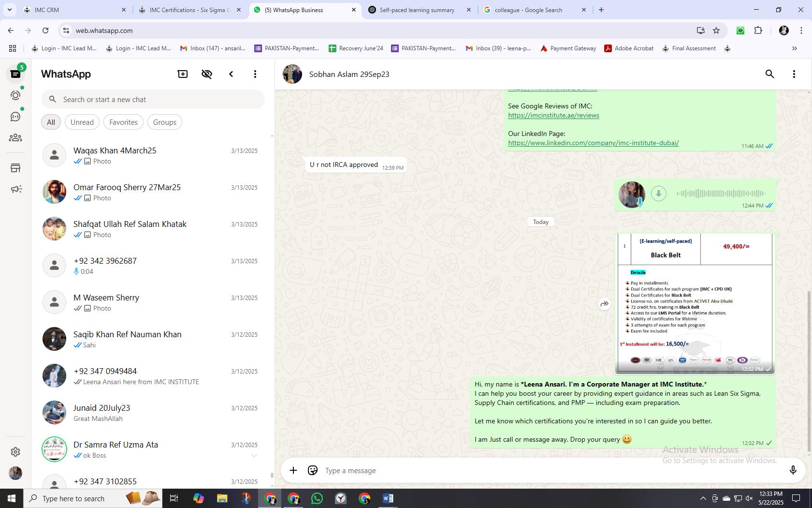The width and height of the screenshot is (812, 508).
Task: Open own profile picture in sidebar
Action: point(15,473)
